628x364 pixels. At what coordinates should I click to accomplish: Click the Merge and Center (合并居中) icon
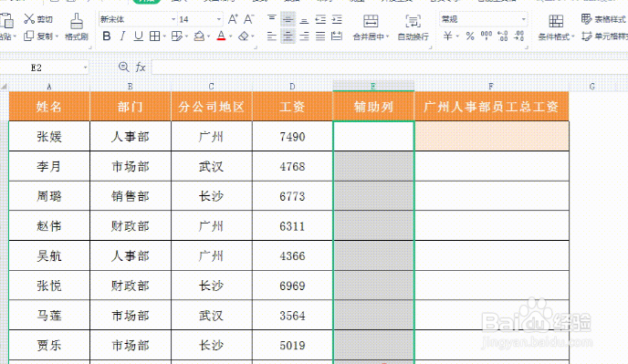click(x=371, y=21)
